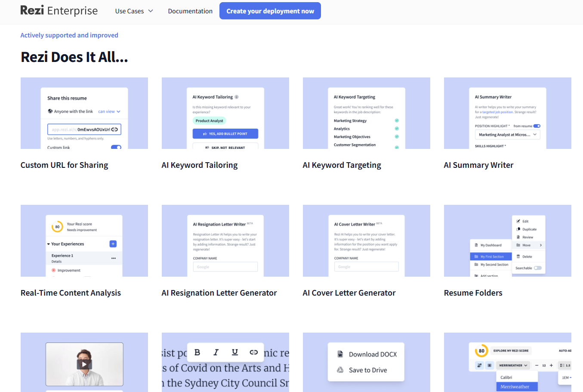Image resolution: width=583 pixels, height=392 pixels.
Task: Click check mark beside Marketing Objectives
Action: click(397, 136)
